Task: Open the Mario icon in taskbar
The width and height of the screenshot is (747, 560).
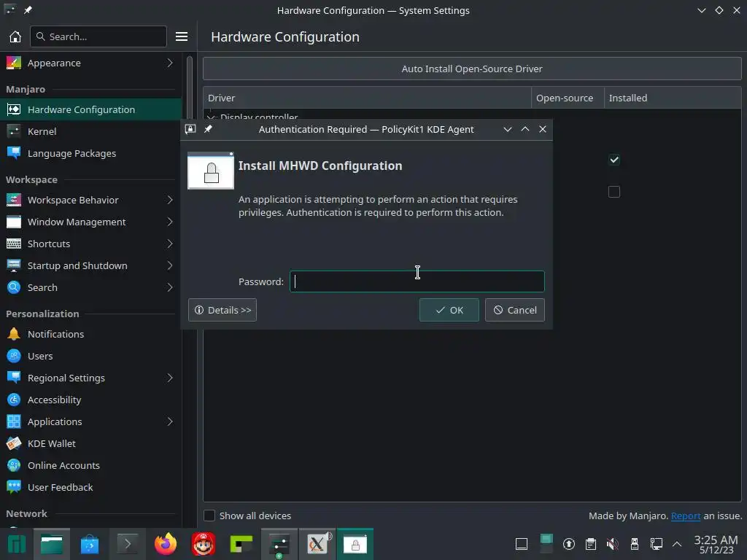Action: point(204,544)
